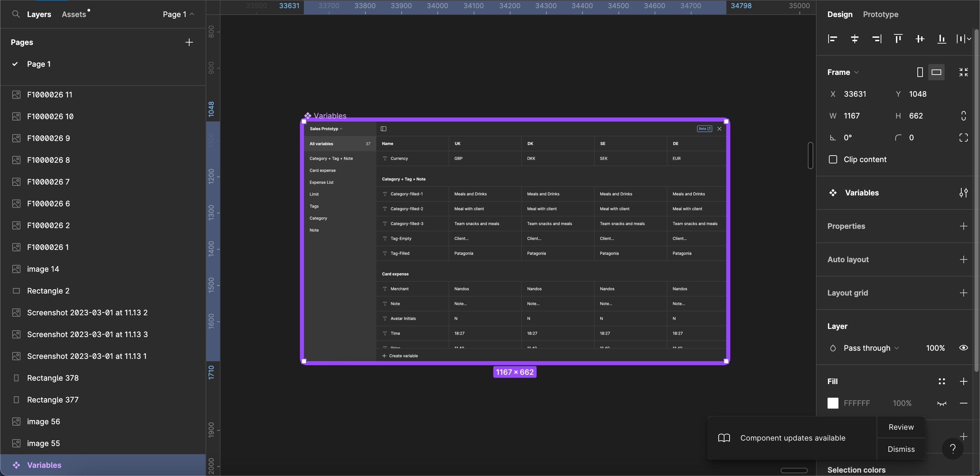Add a property with plus icon

click(963, 226)
